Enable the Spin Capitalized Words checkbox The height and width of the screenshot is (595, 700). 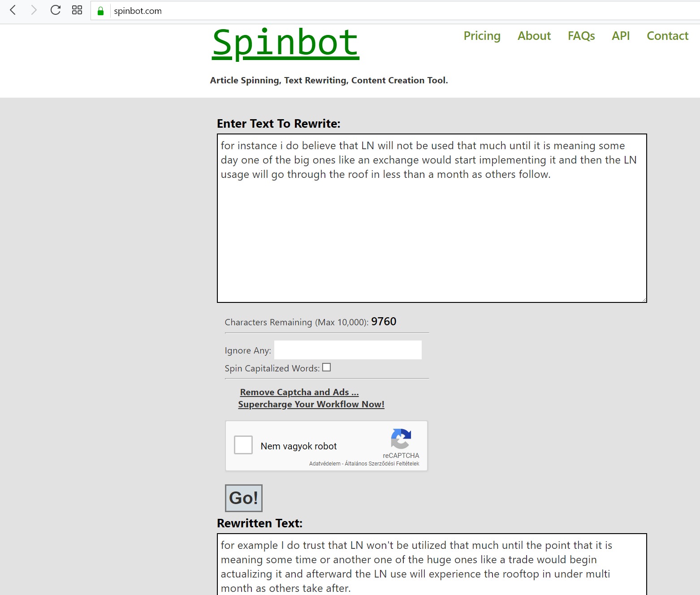[x=327, y=367]
